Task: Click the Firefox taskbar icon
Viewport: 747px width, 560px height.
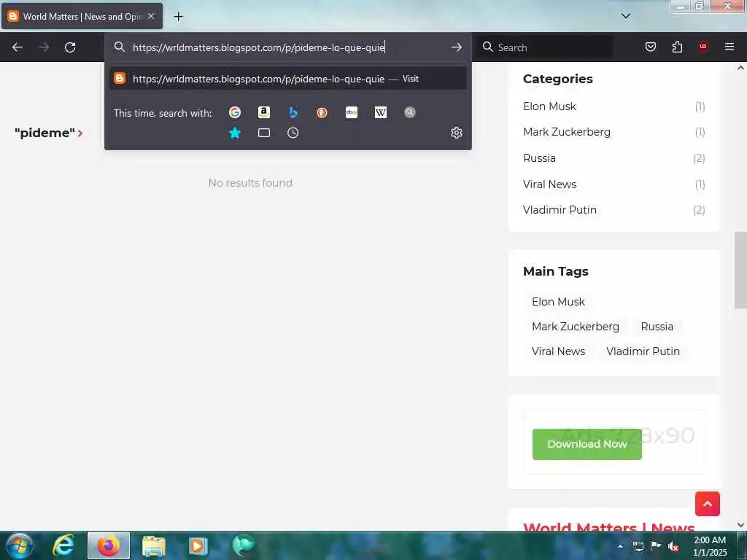Action: (109, 545)
